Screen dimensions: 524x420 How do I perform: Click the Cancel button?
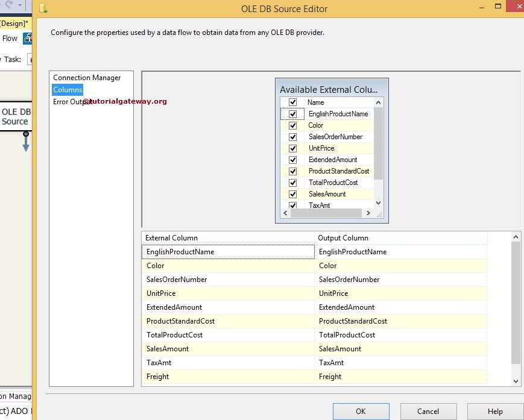click(428, 411)
